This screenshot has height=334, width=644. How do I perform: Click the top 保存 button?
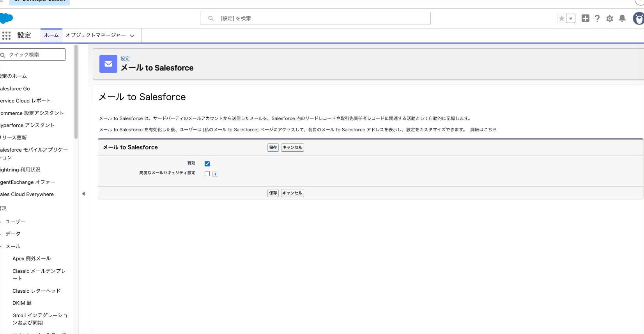pyautogui.click(x=273, y=147)
